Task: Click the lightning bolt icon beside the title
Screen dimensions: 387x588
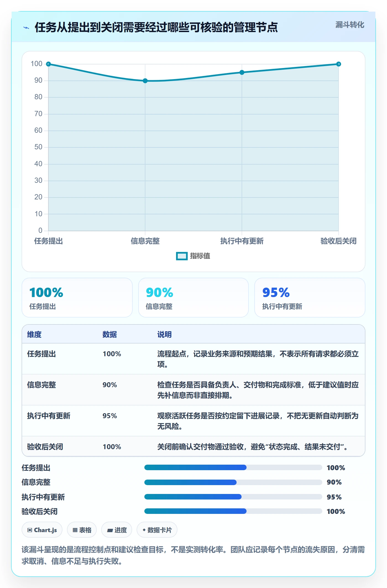Action: click(26, 28)
